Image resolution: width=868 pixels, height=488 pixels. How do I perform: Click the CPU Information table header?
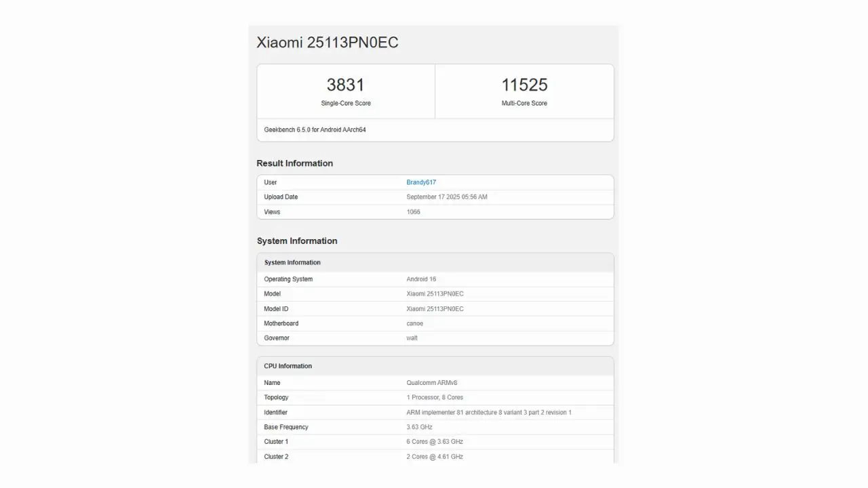pos(288,366)
